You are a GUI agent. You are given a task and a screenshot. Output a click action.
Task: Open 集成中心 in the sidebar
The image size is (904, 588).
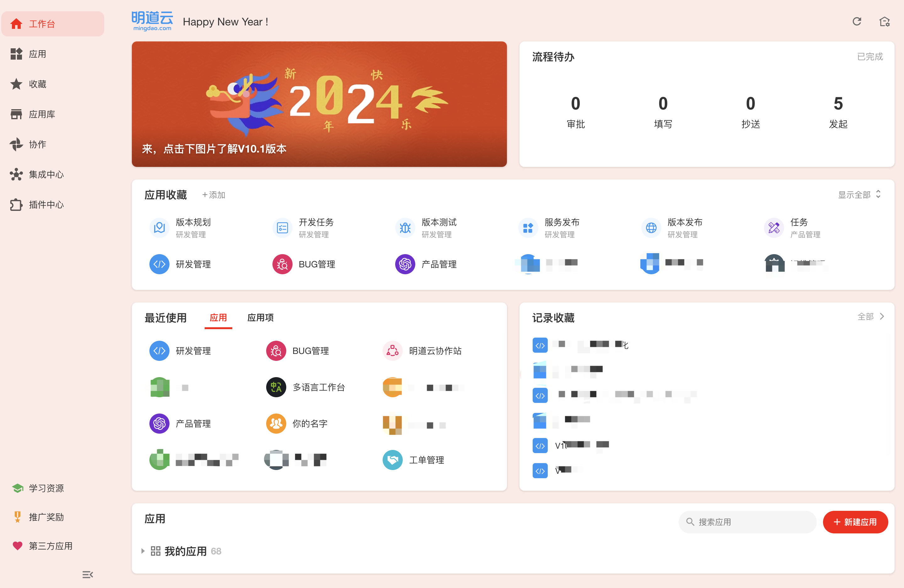[x=46, y=175]
